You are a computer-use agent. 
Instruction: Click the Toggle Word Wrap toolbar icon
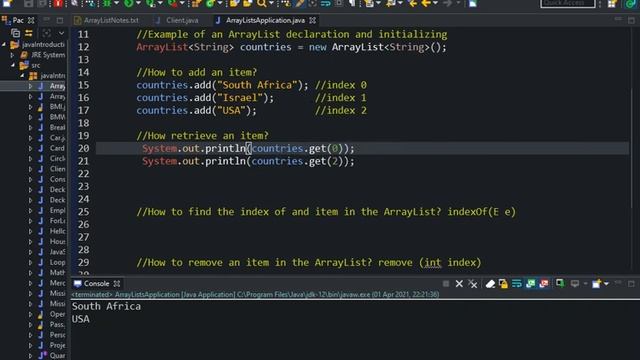pos(326,4)
